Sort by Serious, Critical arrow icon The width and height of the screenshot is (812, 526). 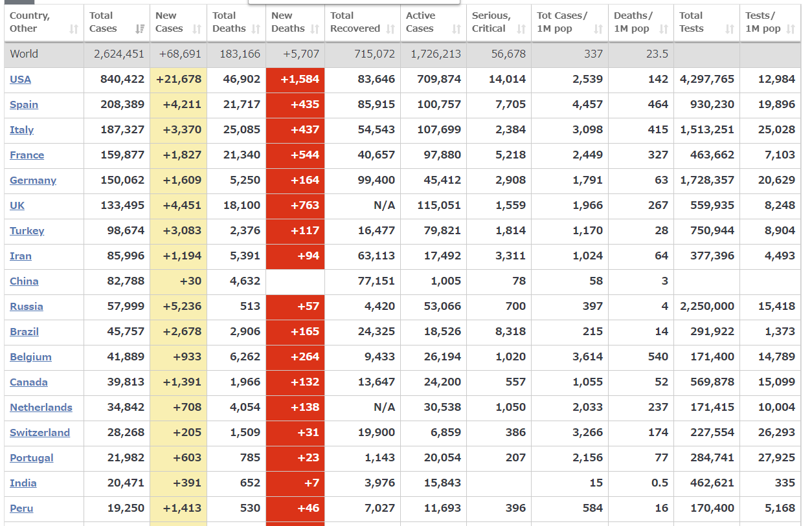click(521, 29)
